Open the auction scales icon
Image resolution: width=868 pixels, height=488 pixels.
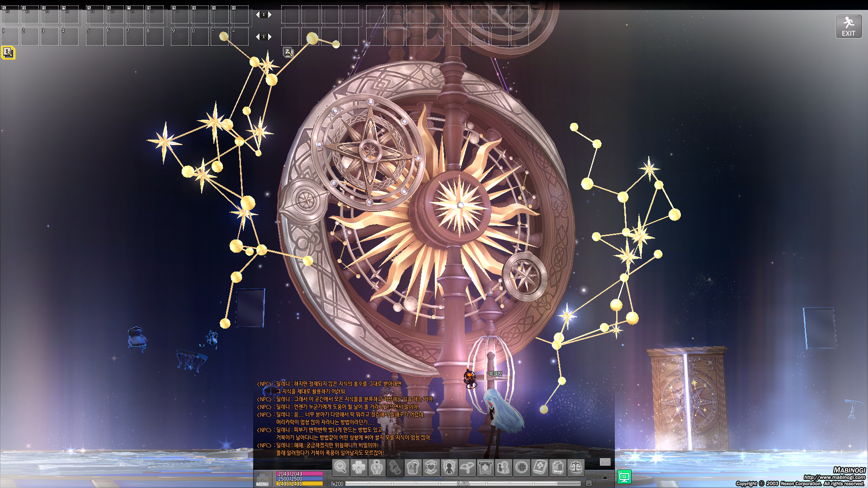coord(576,468)
